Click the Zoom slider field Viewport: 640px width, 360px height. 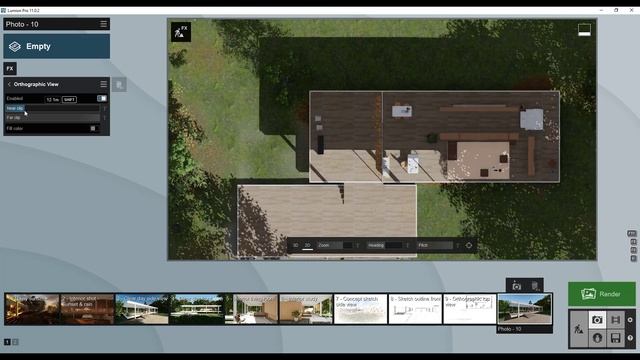[x=335, y=245]
